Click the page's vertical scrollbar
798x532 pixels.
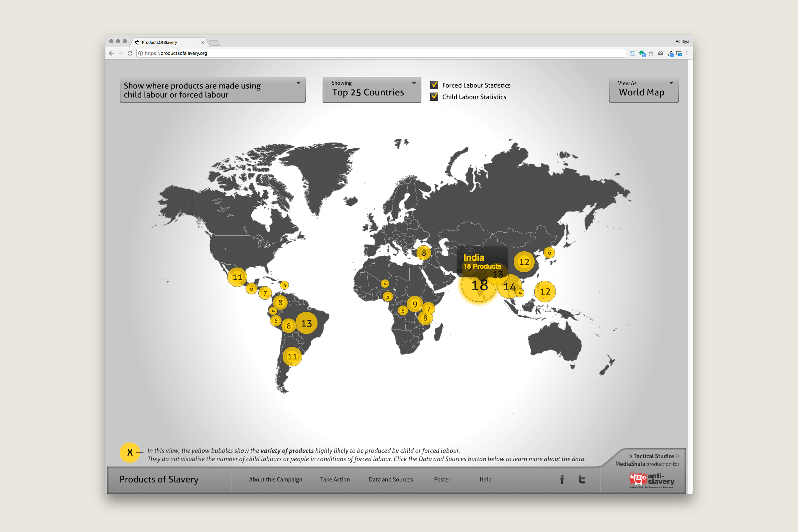[691, 276]
